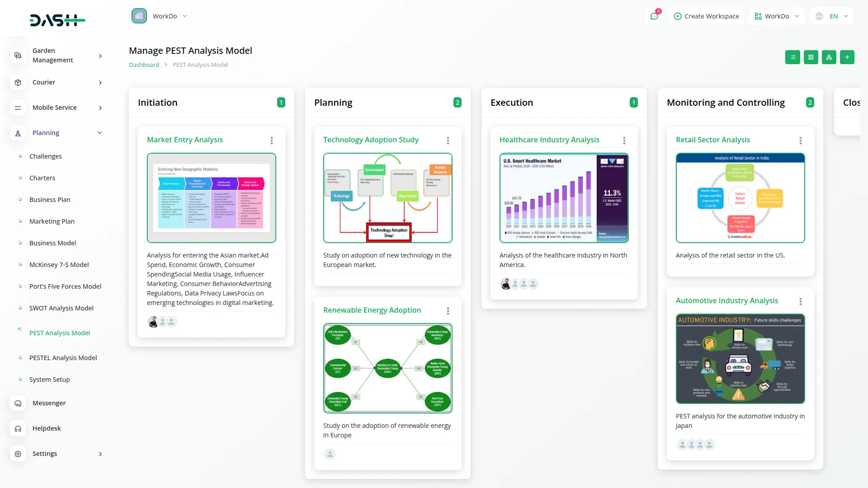
Task: Click the Messenger sidebar icon
Action: (x=18, y=403)
